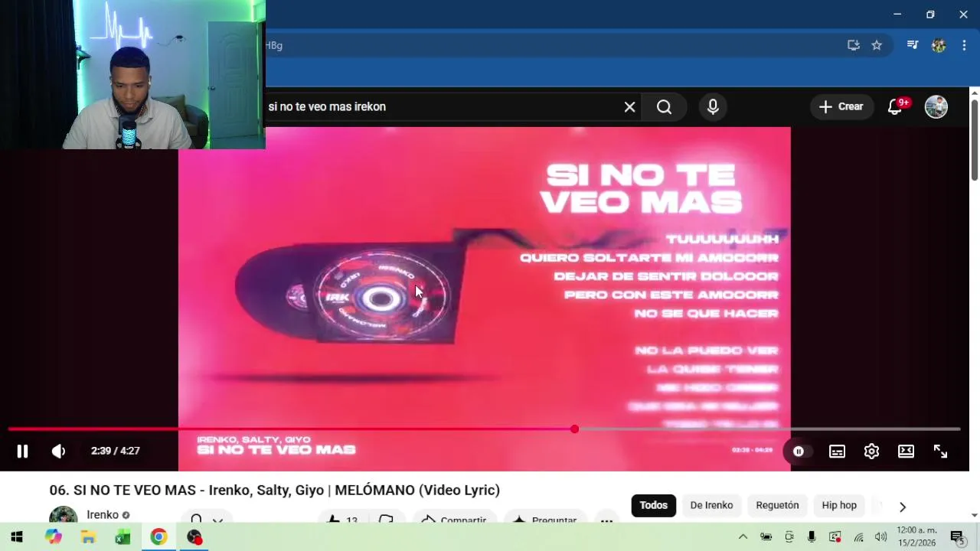The height and width of the screenshot is (551, 980).
Task: Open the YouTube account avatar menu
Action: coord(936,107)
